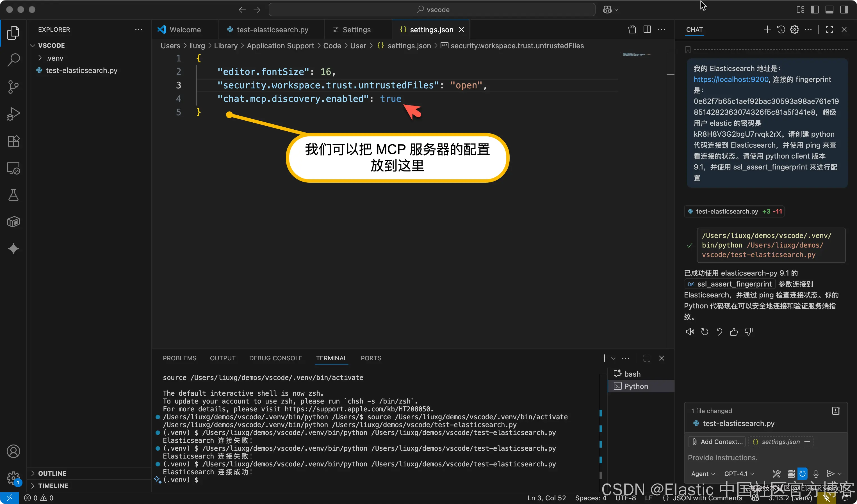Open Explorer views and more actions menu
This screenshot has width=857, height=504.
(x=139, y=29)
